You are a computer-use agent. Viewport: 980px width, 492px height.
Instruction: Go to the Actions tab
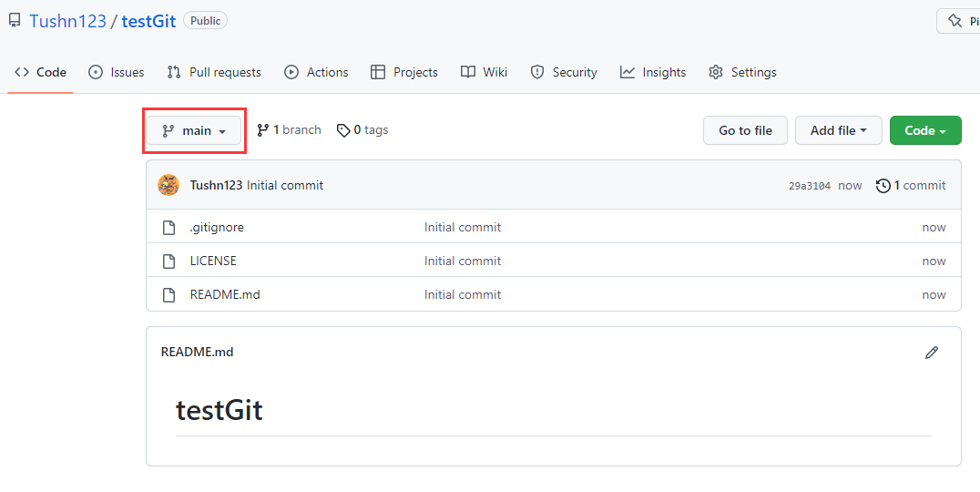pos(316,72)
